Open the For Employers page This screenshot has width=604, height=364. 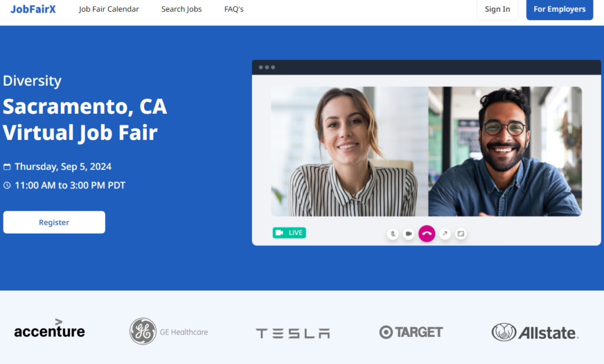pos(559,9)
